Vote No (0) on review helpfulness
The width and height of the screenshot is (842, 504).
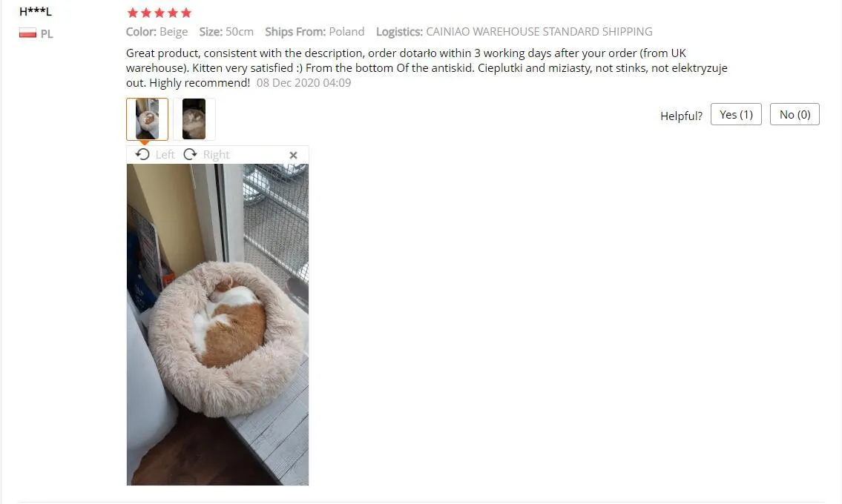point(795,114)
